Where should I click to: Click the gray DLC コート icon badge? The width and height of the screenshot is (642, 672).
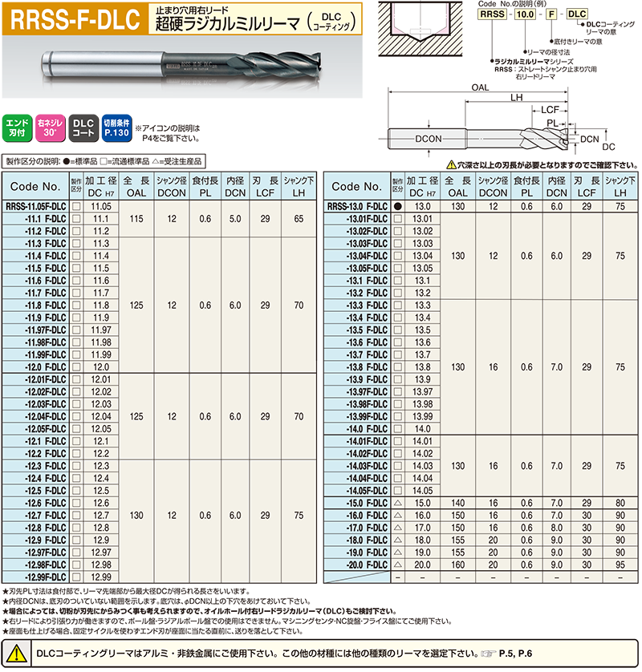tap(83, 129)
